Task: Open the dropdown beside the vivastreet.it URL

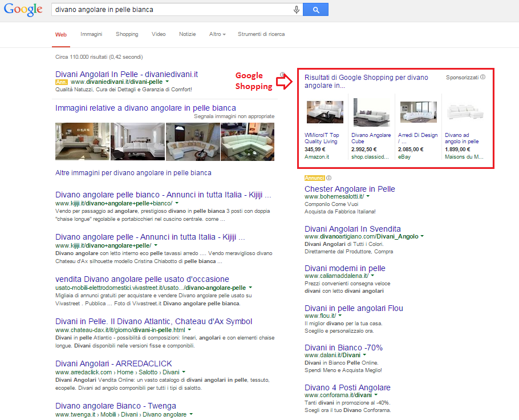Action: pos(250,288)
